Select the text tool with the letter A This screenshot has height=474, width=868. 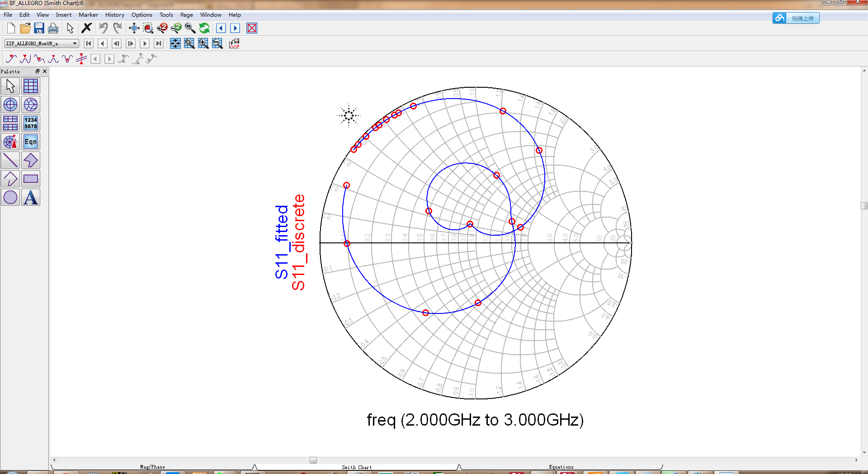pyautogui.click(x=31, y=197)
